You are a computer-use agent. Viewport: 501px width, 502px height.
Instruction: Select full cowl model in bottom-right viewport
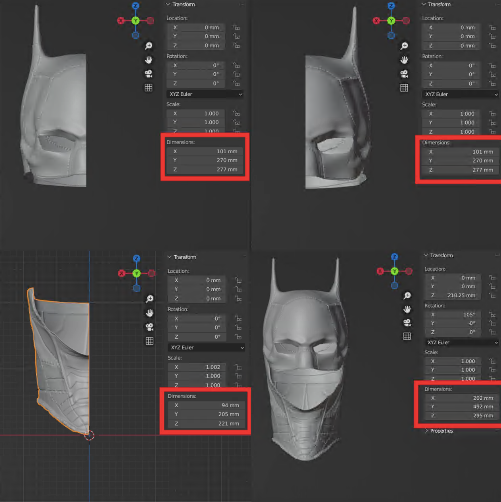point(305,360)
